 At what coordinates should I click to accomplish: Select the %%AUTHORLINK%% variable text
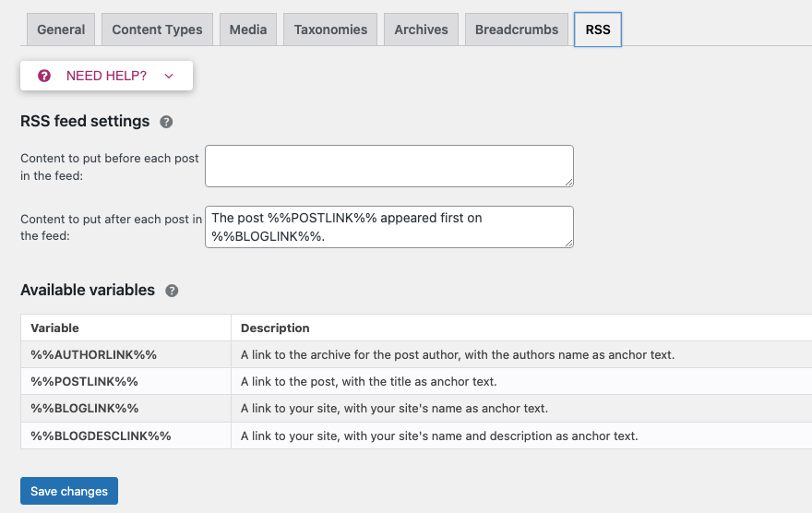(93, 354)
